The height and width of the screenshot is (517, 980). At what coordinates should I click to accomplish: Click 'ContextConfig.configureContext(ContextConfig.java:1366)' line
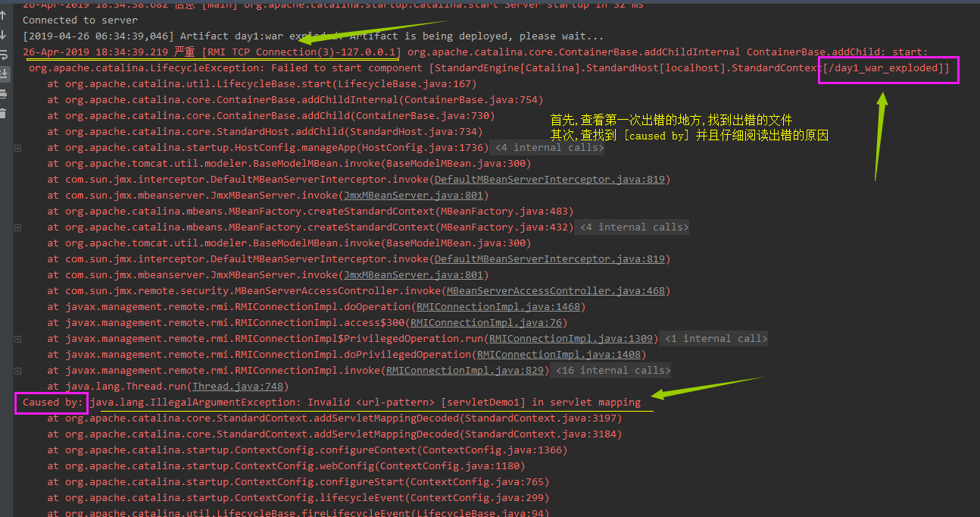tap(307, 450)
